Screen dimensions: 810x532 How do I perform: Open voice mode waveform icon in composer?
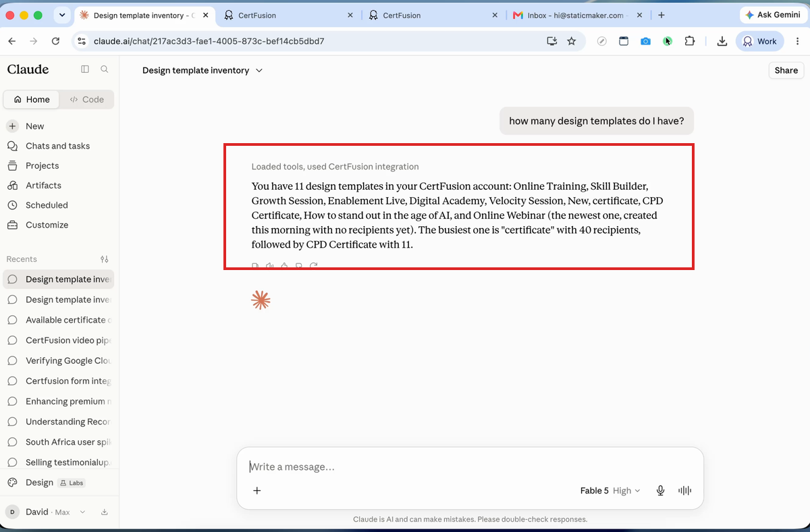[x=684, y=491]
